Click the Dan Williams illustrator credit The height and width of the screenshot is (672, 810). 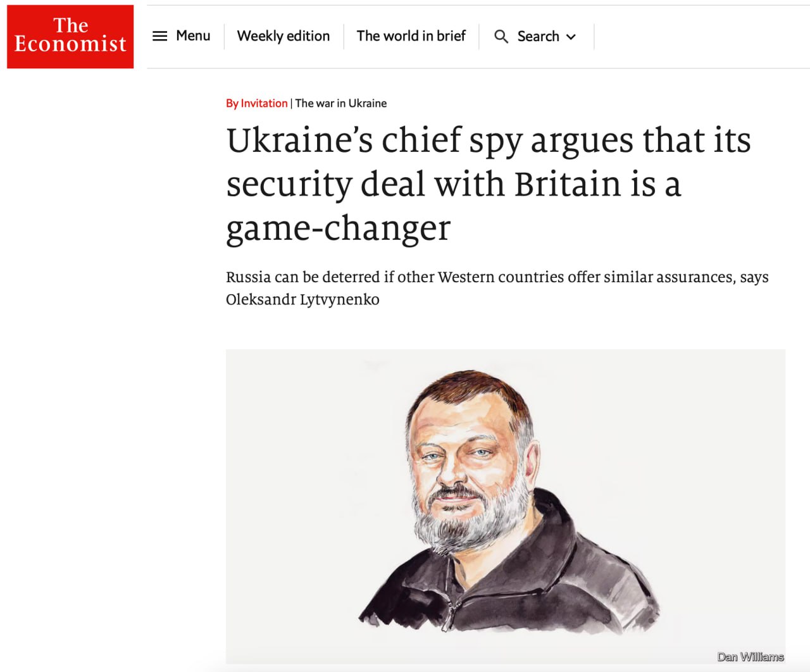click(x=751, y=657)
